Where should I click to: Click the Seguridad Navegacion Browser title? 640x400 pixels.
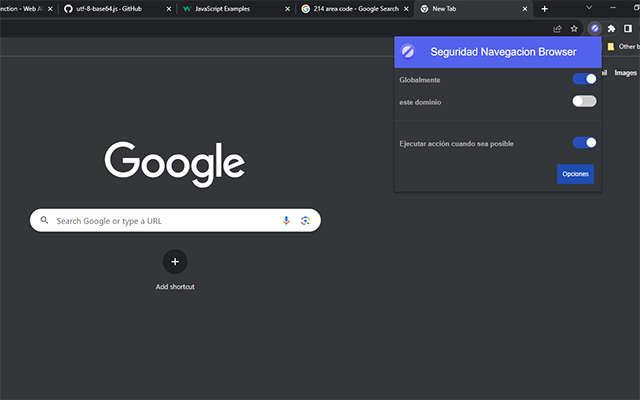[503, 52]
